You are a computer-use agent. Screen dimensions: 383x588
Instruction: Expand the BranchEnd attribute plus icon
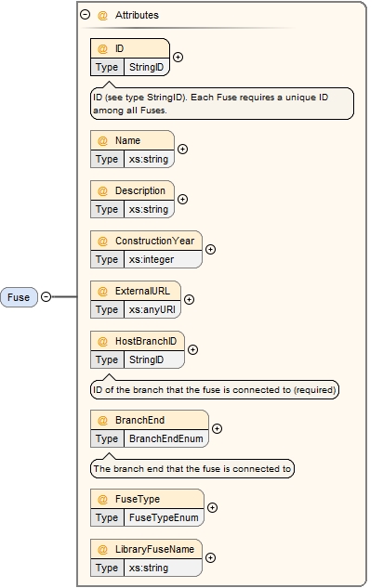(x=217, y=428)
